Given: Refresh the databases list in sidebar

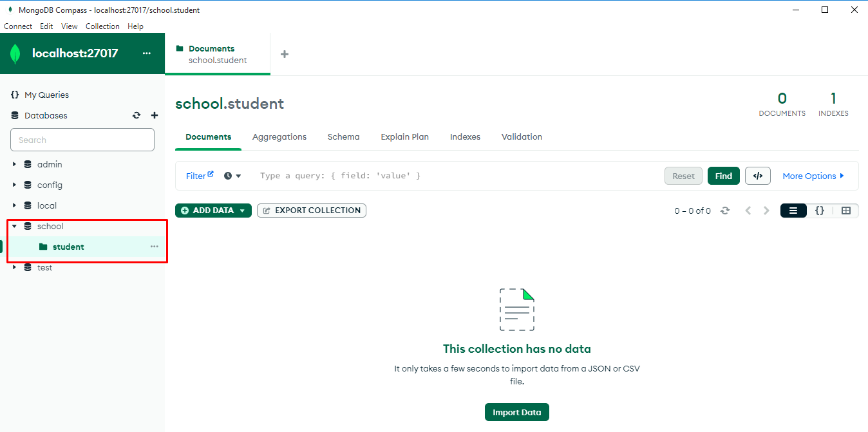Looking at the screenshot, I should [x=137, y=116].
